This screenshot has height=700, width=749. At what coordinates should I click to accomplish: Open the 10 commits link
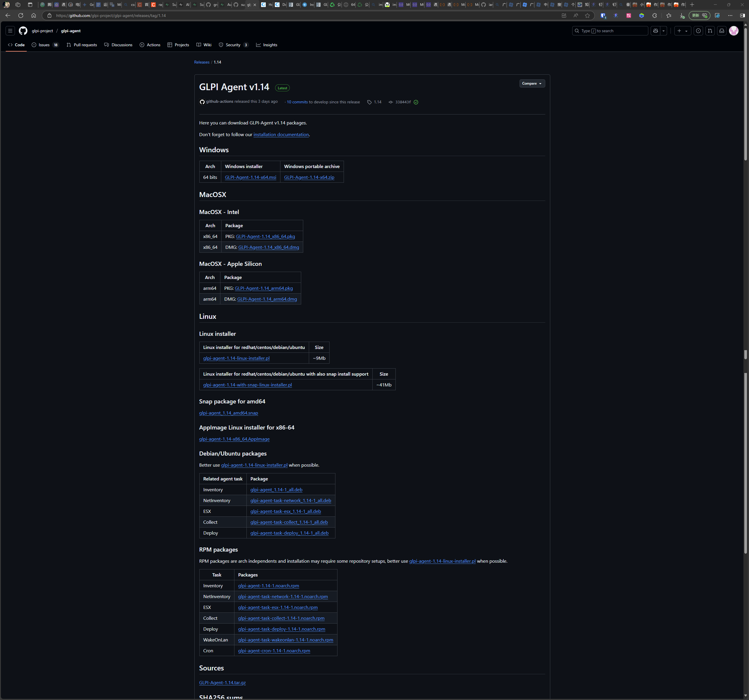(x=297, y=102)
